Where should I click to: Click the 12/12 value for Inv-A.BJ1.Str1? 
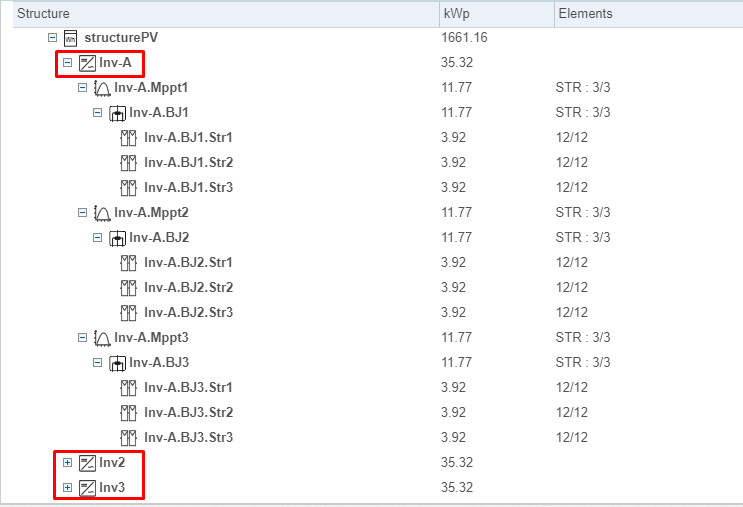pyautogui.click(x=572, y=138)
